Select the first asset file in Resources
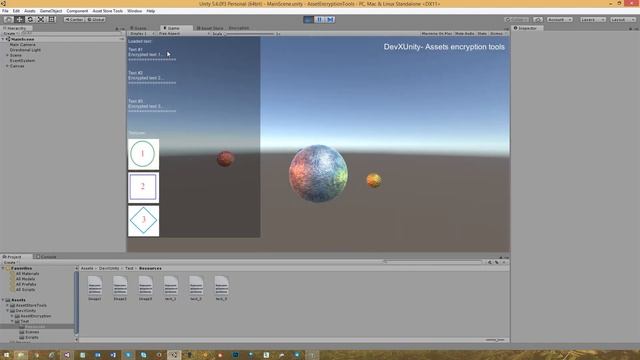The image size is (640, 360). tap(95, 288)
